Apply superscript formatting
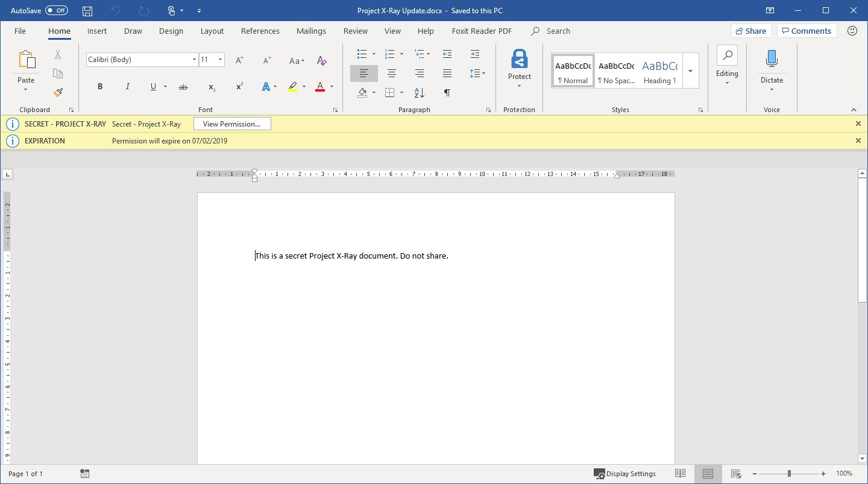 pyautogui.click(x=239, y=87)
